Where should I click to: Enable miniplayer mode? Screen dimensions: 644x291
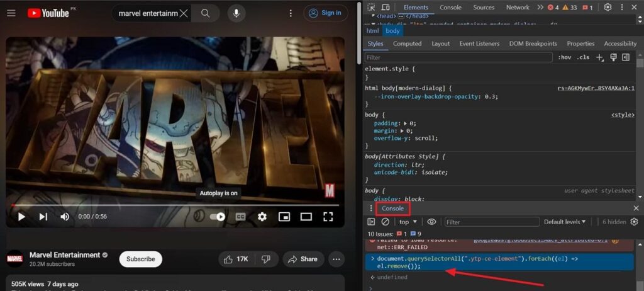point(284,217)
